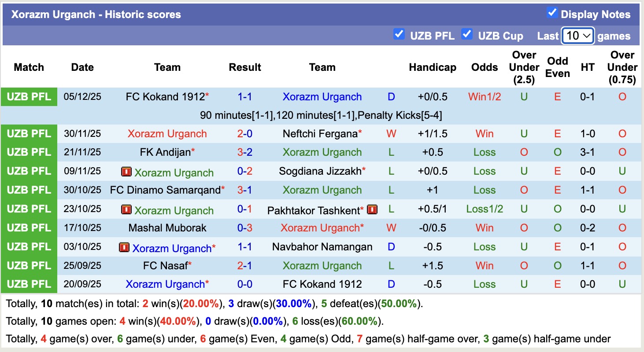
Task: Click red card icon before Xorazm Urganch on 23/10/25
Action: [x=126, y=209]
